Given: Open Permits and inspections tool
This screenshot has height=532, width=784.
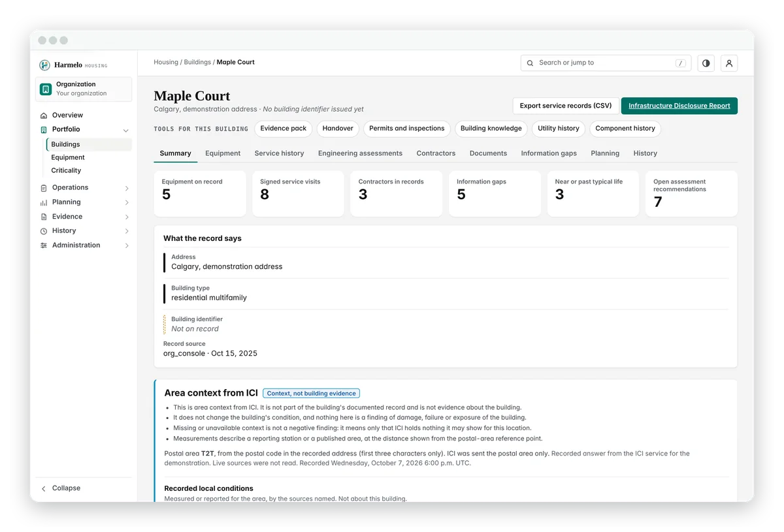Looking at the screenshot, I should [406, 129].
